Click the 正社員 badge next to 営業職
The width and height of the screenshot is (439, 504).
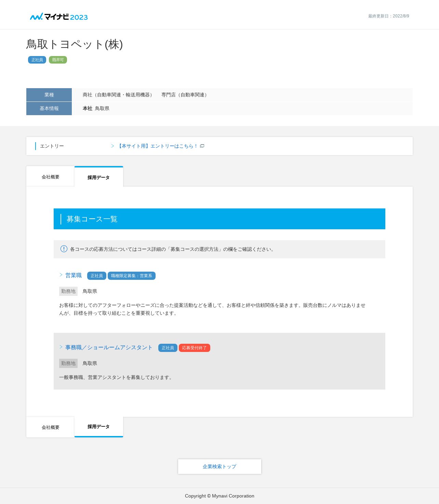tap(97, 276)
